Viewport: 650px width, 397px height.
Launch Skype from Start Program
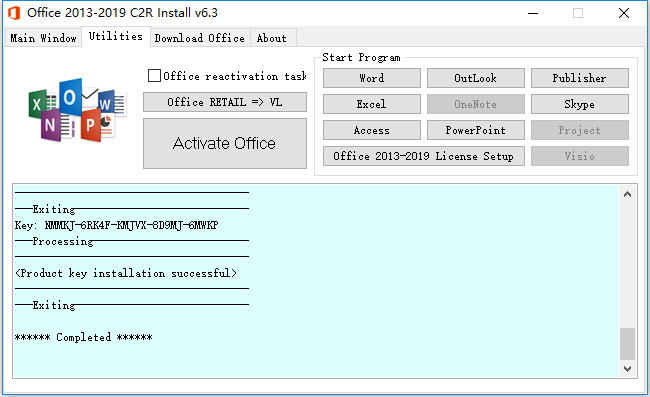click(x=580, y=104)
